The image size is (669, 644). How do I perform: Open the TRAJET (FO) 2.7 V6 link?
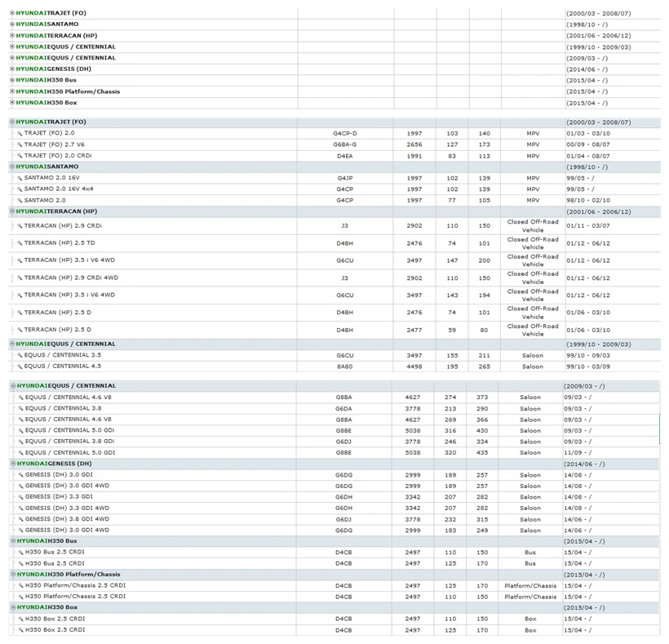pos(54,144)
